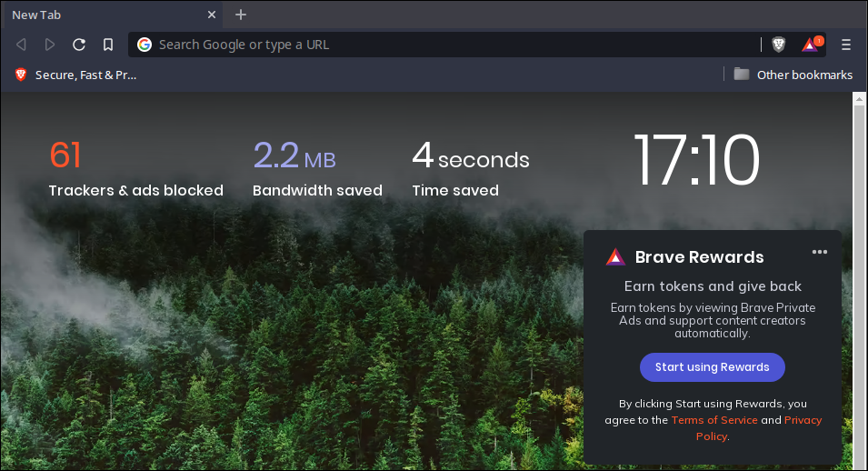Screen dimensions: 868x471
Task: Open the Terms of Service link
Action: point(714,420)
